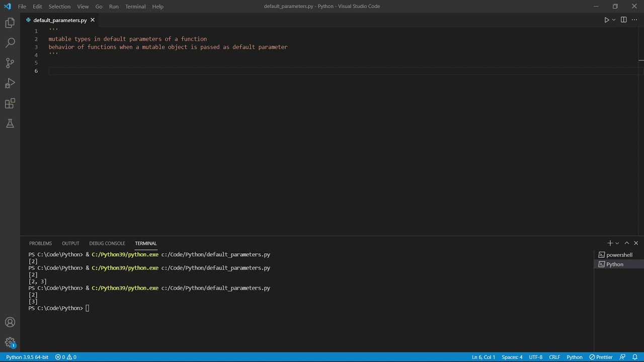The height and width of the screenshot is (362, 644).
Task: Place cursor on empty line 6
Action: click(x=342, y=71)
